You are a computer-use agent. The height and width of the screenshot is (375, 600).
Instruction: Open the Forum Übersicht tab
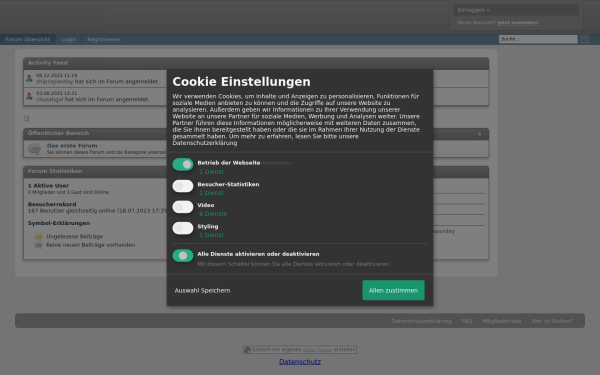28,39
